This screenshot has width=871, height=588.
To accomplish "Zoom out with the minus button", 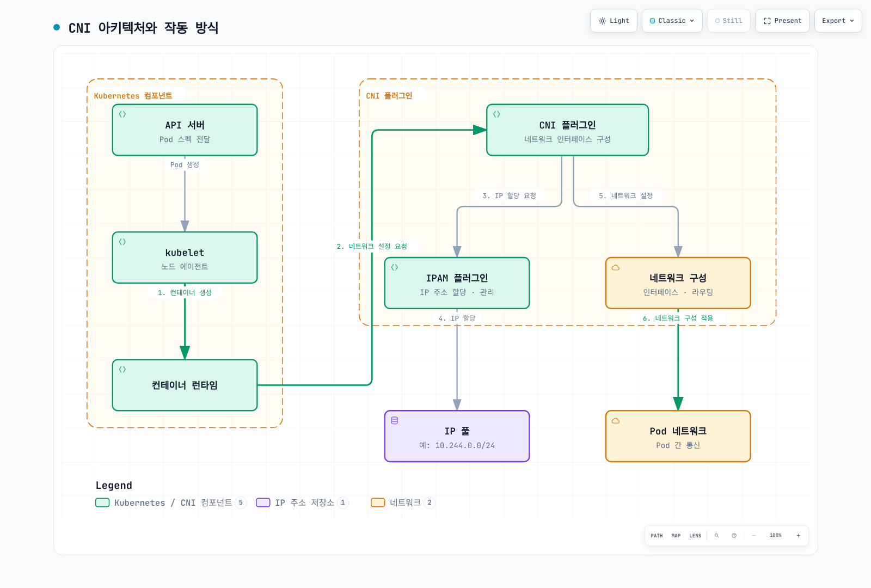I will tap(753, 536).
